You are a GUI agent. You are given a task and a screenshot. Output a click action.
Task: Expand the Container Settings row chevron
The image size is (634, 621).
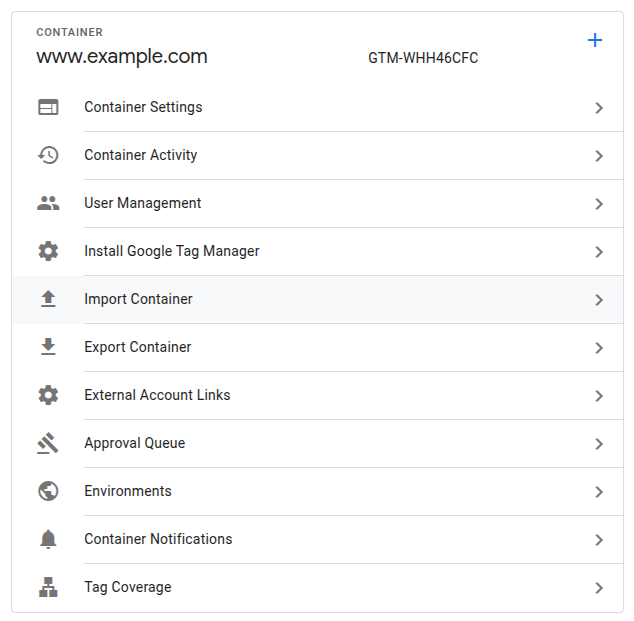[599, 108]
